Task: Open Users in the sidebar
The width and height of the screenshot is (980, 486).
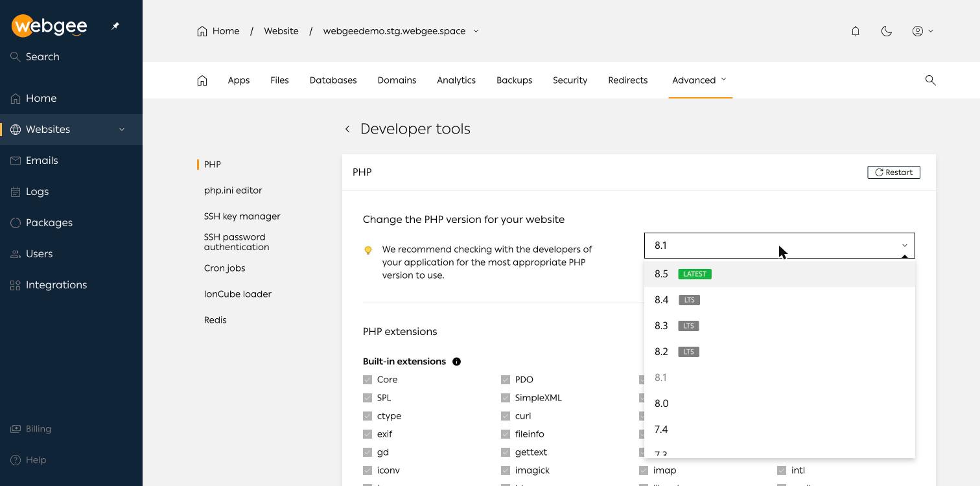Action: coord(71,254)
